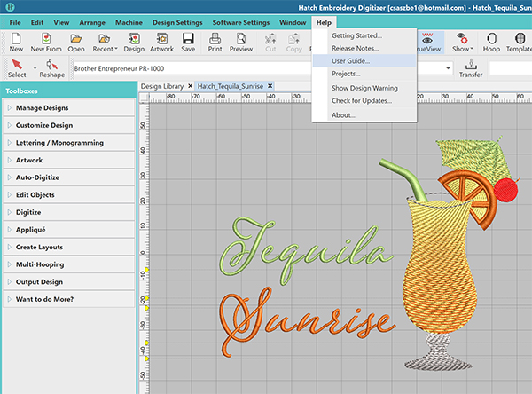Screen dimensions: 532x394
Task: Select Check for Updates... menu entry
Action: [x=361, y=100]
